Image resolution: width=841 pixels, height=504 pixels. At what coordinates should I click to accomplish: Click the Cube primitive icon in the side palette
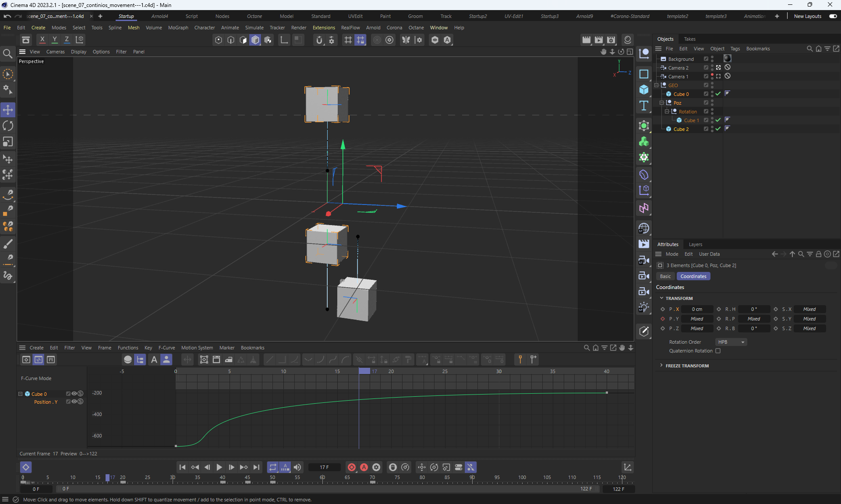(x=643, y=90)
